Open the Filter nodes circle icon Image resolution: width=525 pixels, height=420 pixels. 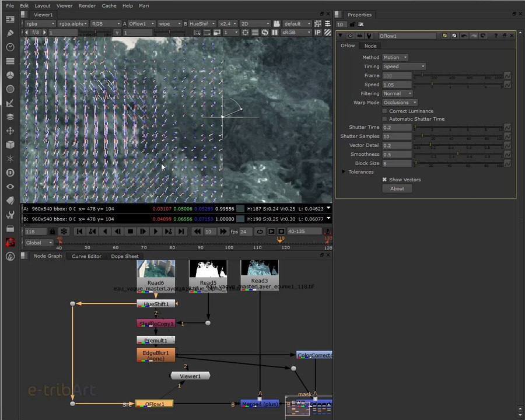[10, 89]
